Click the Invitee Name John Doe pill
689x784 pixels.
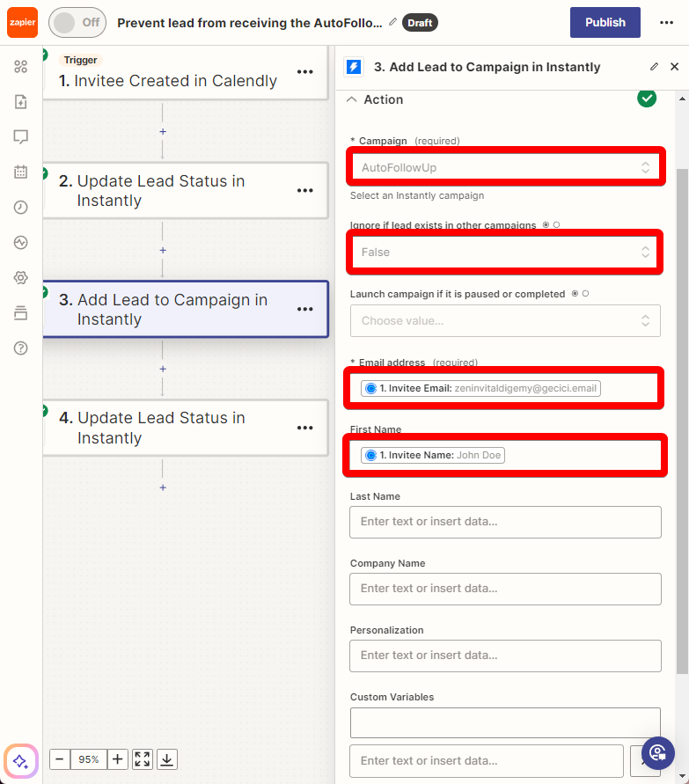(x=433, y=455)
